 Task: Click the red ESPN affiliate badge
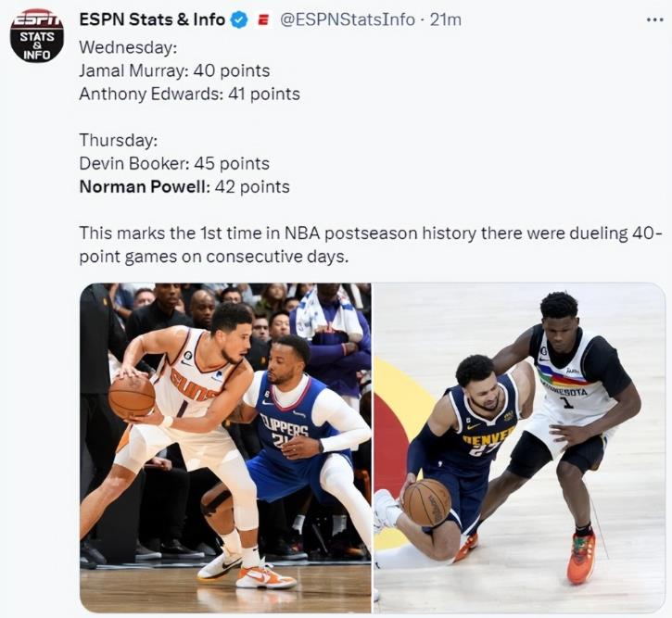pyautogui.click(x=263, y=19)
